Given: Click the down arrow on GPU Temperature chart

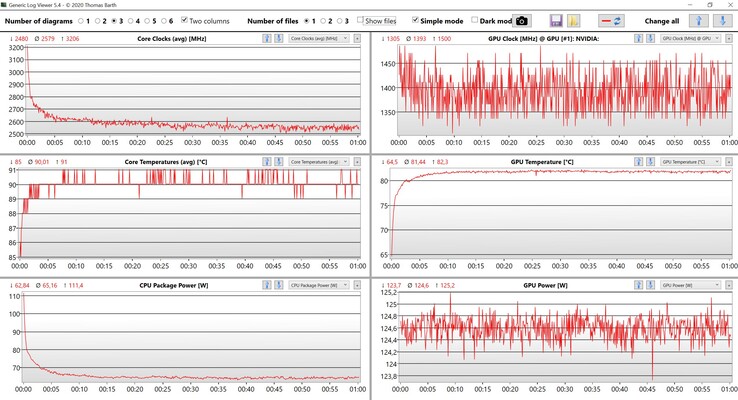Looking at the screenshot, I should 650,162.
